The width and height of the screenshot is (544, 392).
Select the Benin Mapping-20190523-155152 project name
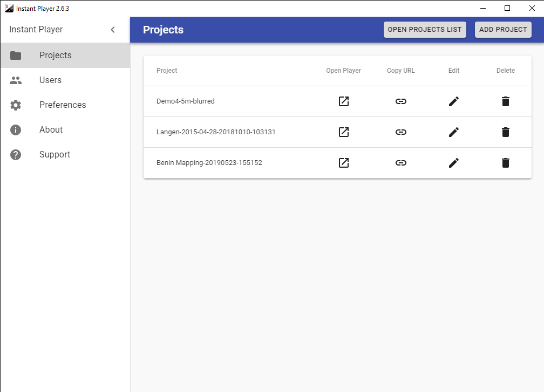point(209,163)
